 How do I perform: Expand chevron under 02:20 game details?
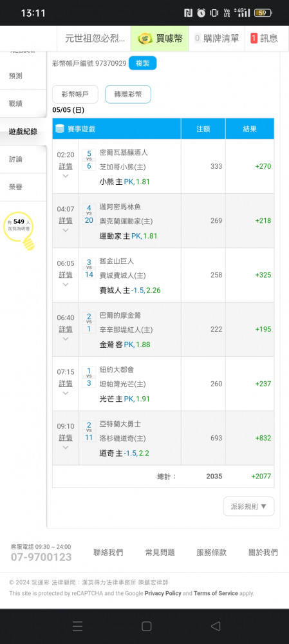(65, 176)
